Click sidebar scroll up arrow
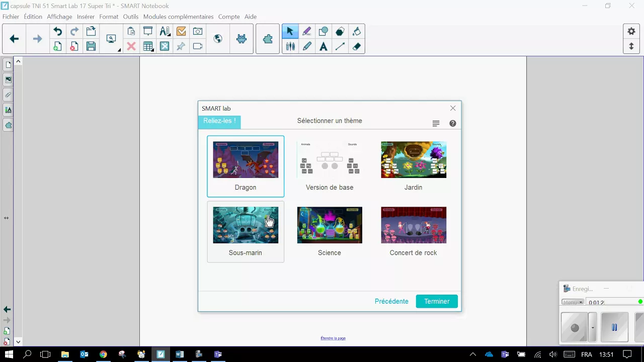Image resolution: width=644 pixels, height=362 pixels. [18, 61]
